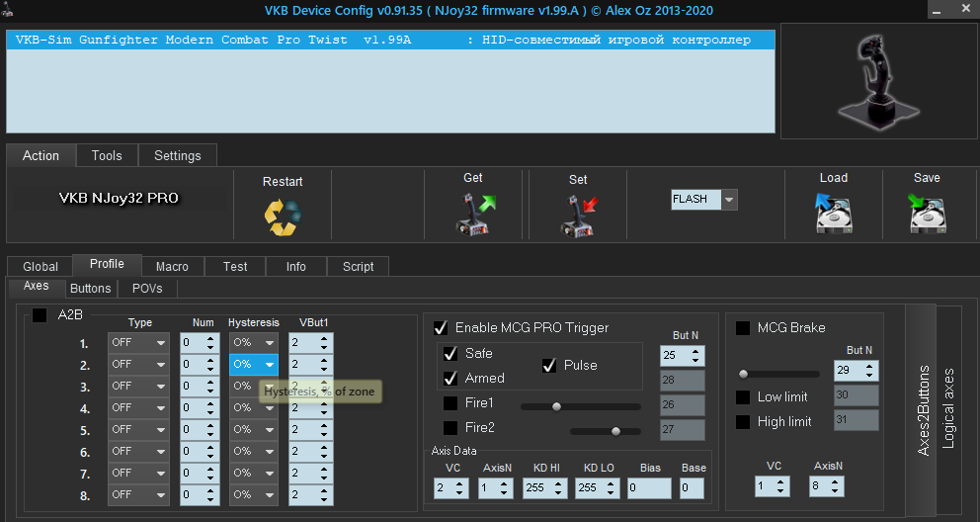Open the Script tab
This screenshot has height=522, width=980.
point(359,266)
